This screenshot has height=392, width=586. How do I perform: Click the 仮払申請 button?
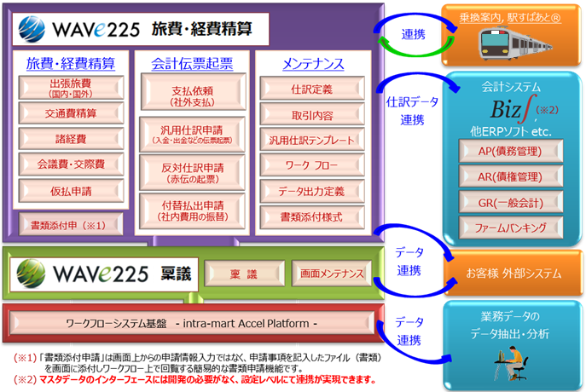click(71, 191)
